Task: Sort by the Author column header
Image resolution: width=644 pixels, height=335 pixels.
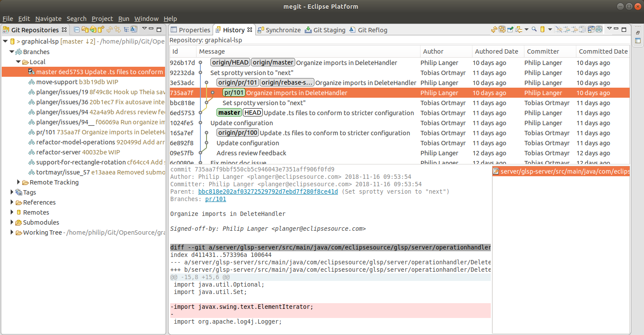Action: (446, 51)
